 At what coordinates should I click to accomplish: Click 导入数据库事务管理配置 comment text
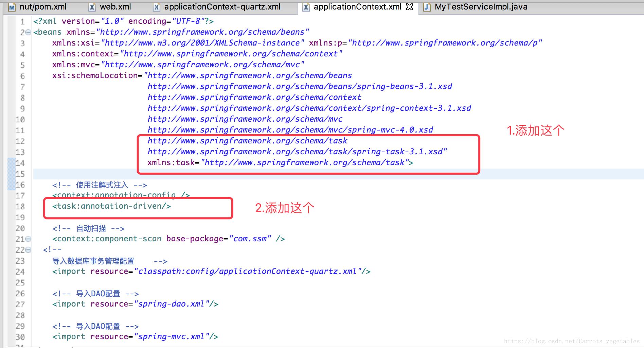[93, 261]
